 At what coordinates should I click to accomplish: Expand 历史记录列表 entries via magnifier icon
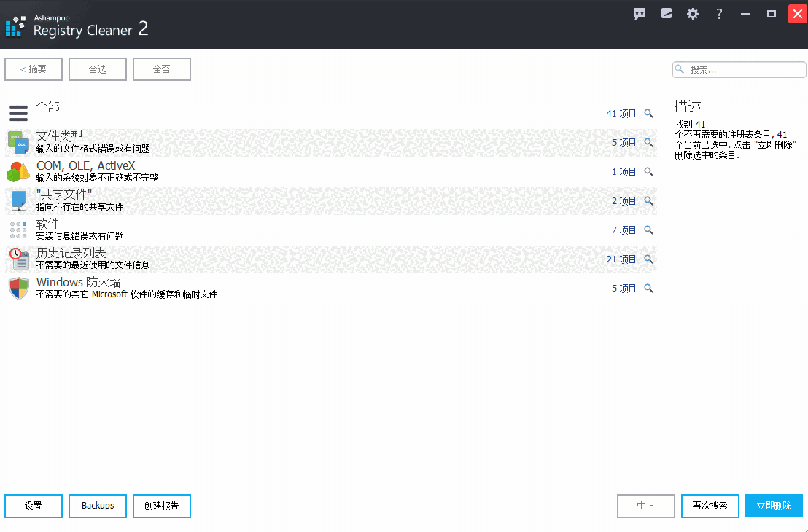(x=649, y=259)
